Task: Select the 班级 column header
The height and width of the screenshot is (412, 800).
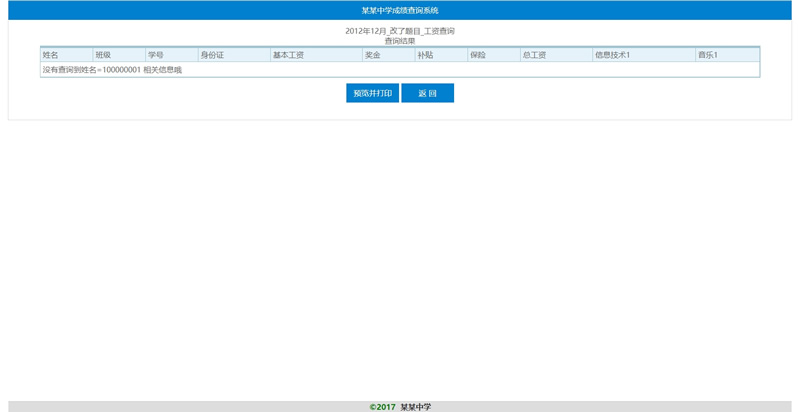Action: (x=119, y=55)
